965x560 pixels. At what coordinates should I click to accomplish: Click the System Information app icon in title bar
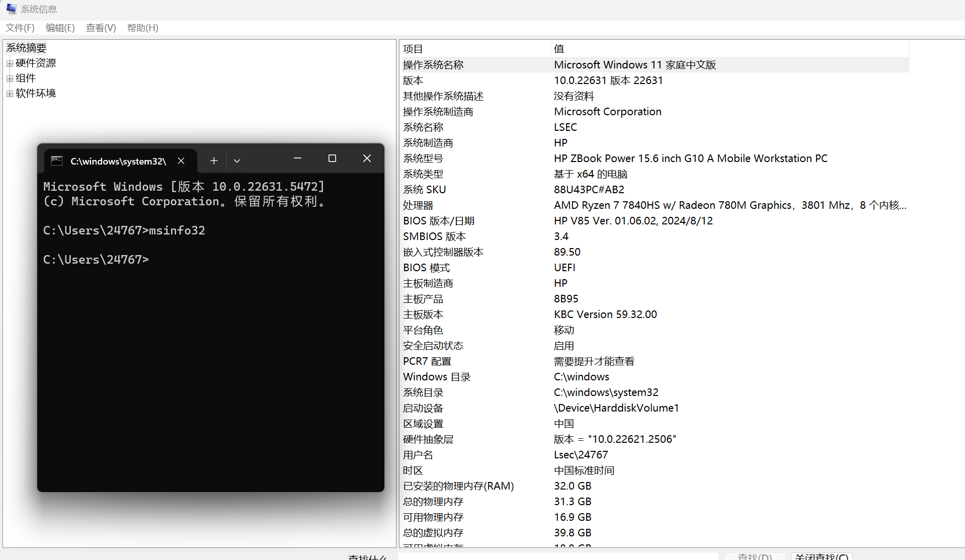11,9
